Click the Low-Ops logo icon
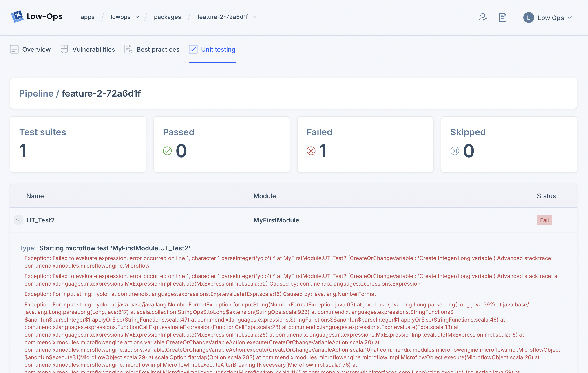This screenshot has width=588, height=373. coord(17,16)
